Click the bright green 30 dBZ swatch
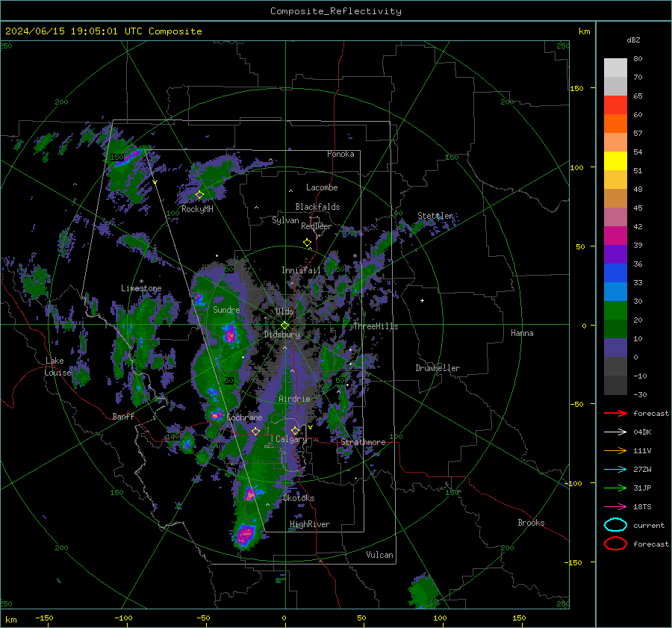 pos(615,311)
